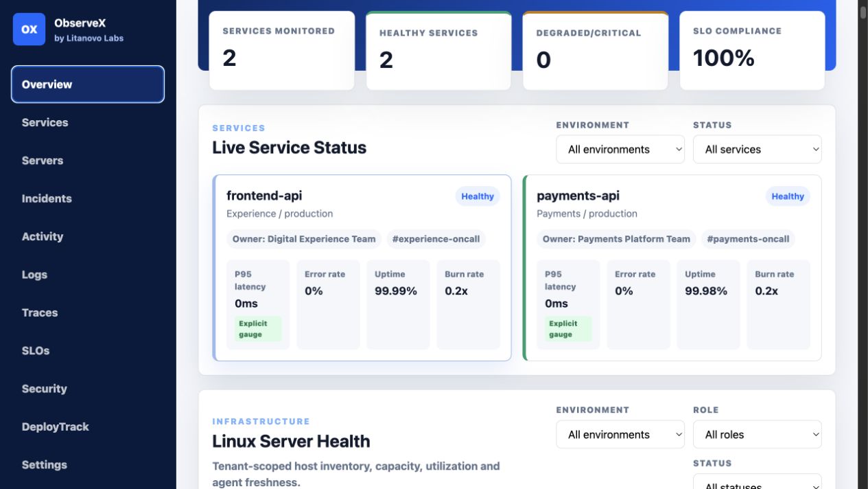Click the payments-api Burn rate tile
Viewport: 868px width, 489px height.
click(779, 304)
